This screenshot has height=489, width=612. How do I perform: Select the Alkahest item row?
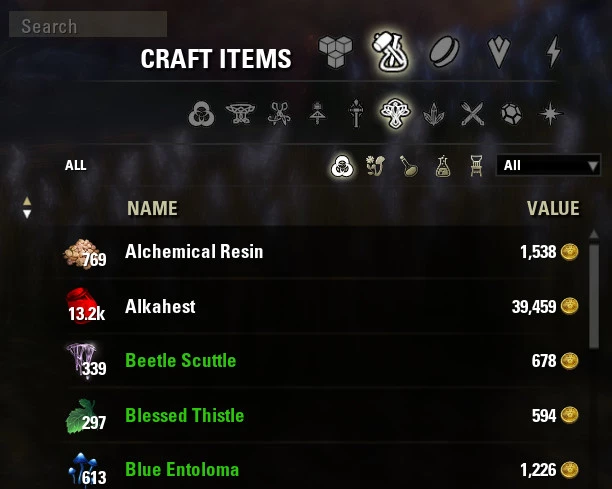coord(323,306)
